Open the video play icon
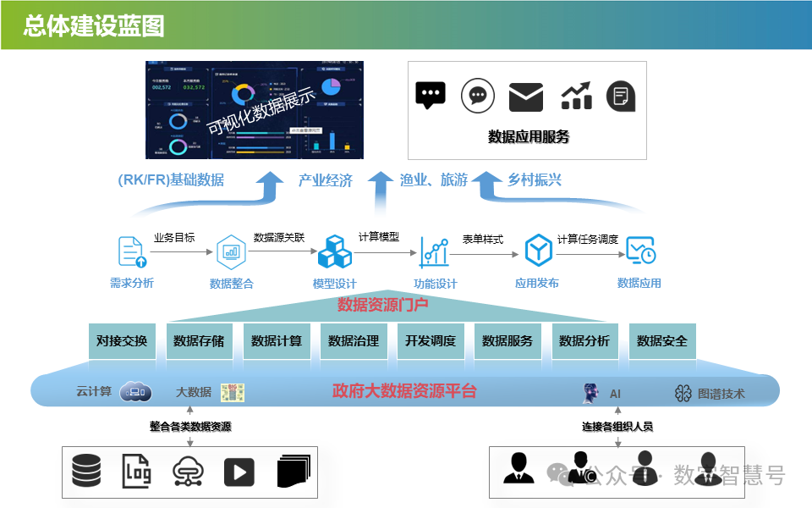Viewport: 812px width, 508px height. click(x=238, y=472)
